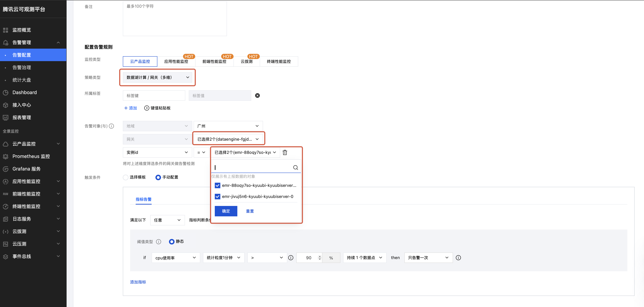Switch to the 指标告警 tab
The width and height of the screenshot is (644, 307).
(x=143, y=199)
